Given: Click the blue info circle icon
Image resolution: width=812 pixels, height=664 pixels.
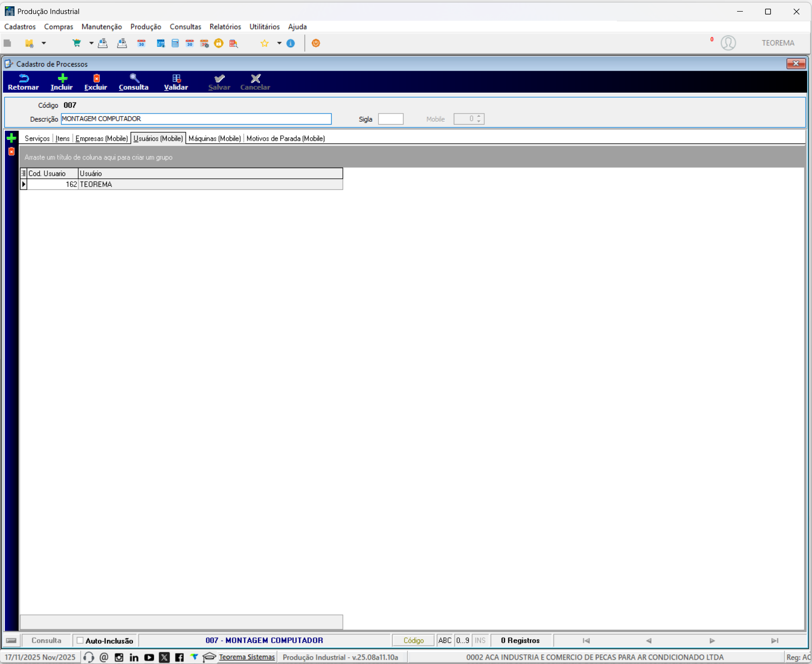Looking at the screenshot, I should [x=290, y=43].
